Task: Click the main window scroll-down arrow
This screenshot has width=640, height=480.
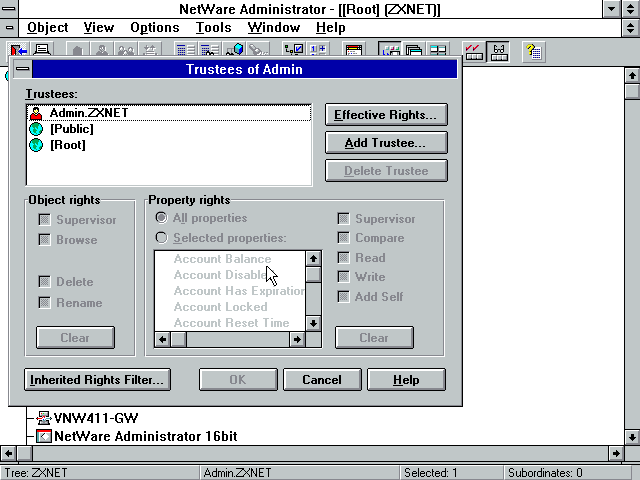Action: tap(632, 437)
